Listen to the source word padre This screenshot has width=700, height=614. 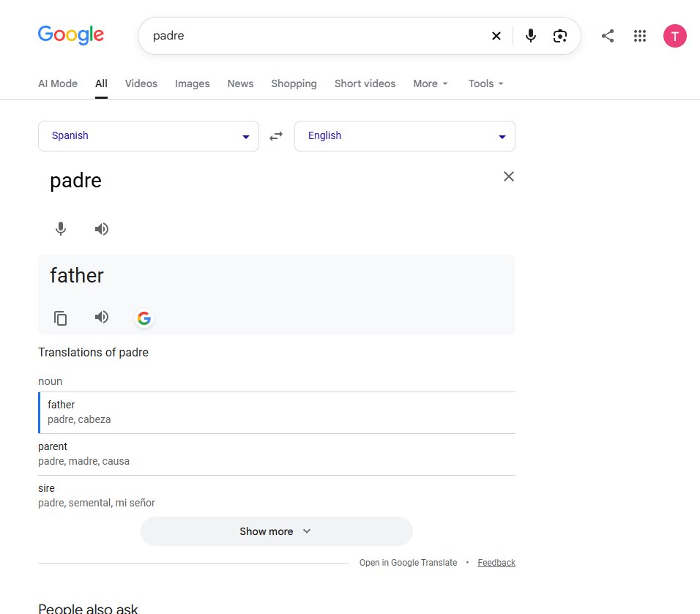[x=101, y=229]
